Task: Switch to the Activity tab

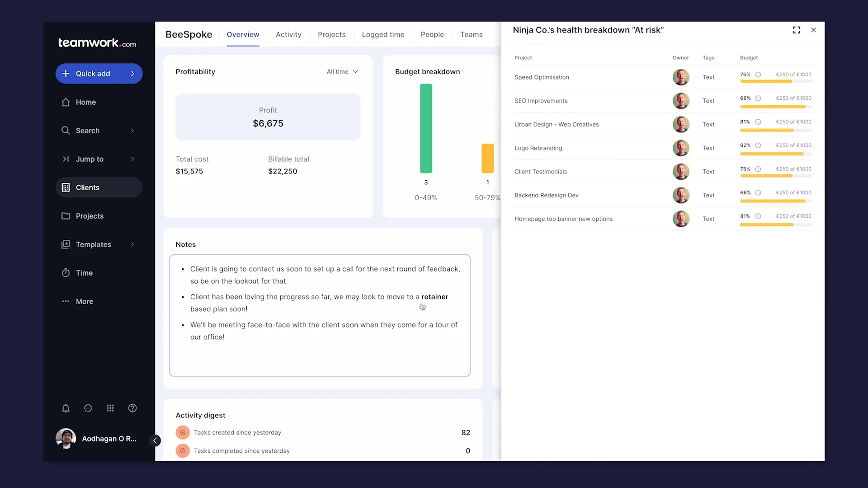Action: point(289,34)
